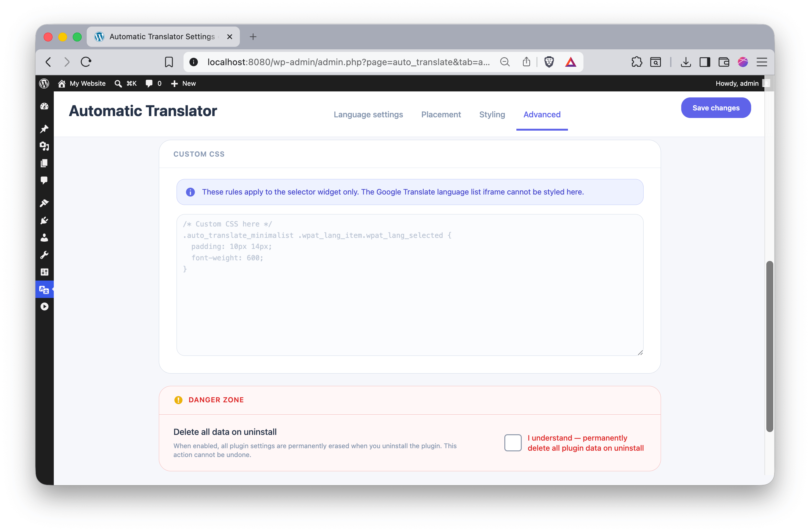
Task: Open Media library icon in sidebar
Action: tap(44, 146)
